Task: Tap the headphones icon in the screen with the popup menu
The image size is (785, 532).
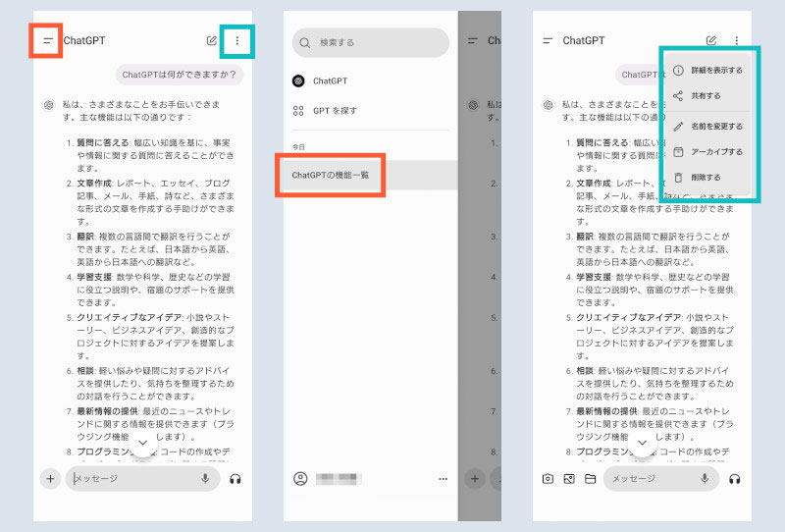Action: 735,479
